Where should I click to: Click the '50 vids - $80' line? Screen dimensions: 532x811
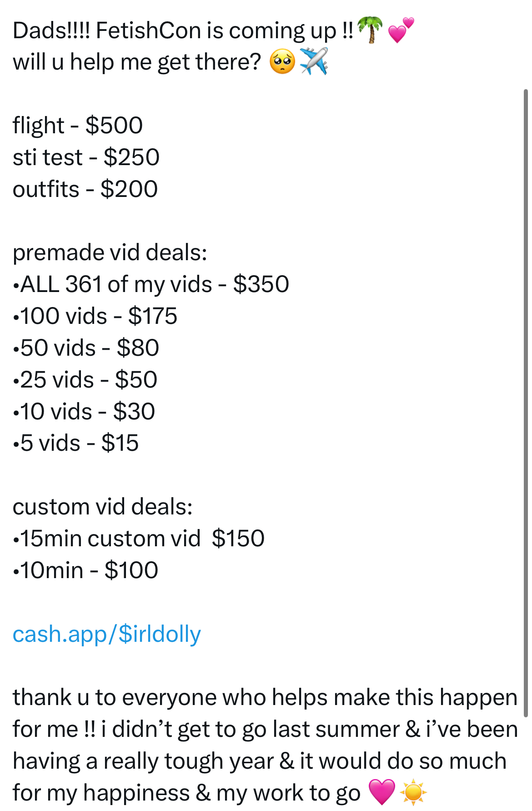[86, 348]
